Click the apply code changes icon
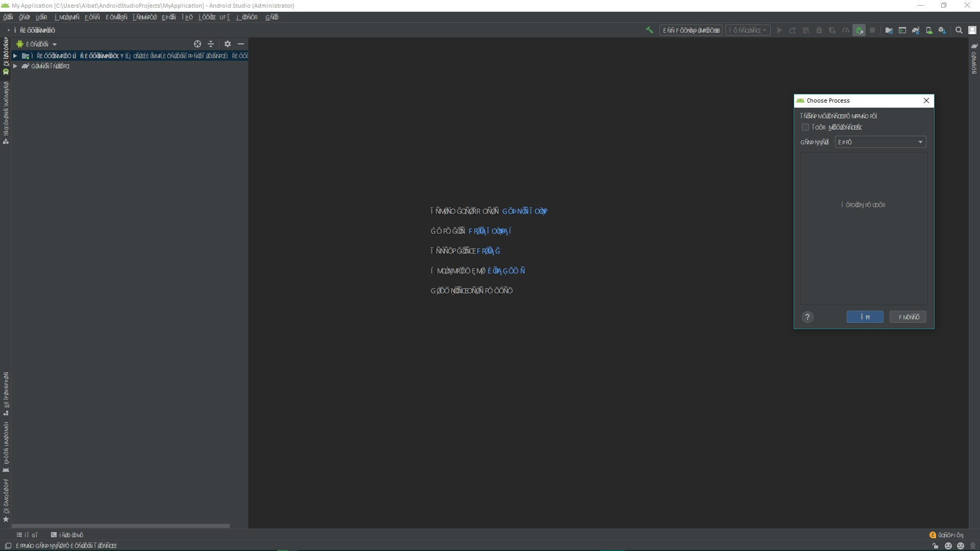 [x=806, y=31]
